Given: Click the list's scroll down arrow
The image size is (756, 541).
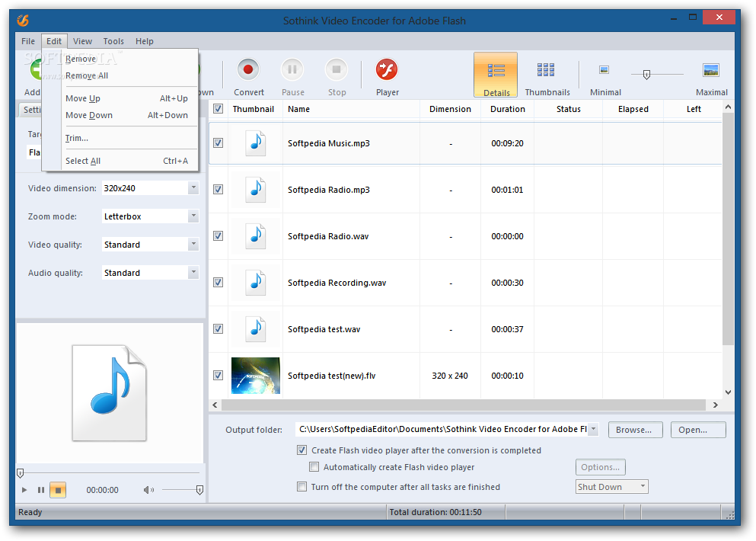Looking at the screenshot, I should (x=728, y=392).
